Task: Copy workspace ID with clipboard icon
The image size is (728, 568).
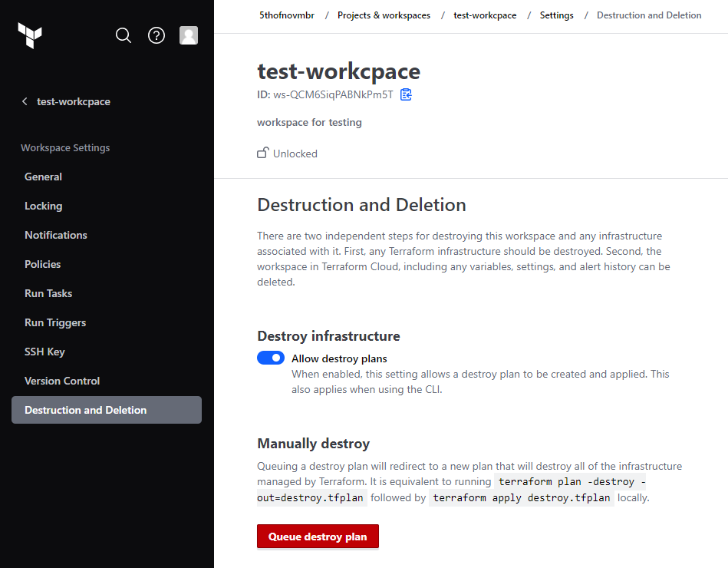Action: pyautogui.click(x=406, y=94)
